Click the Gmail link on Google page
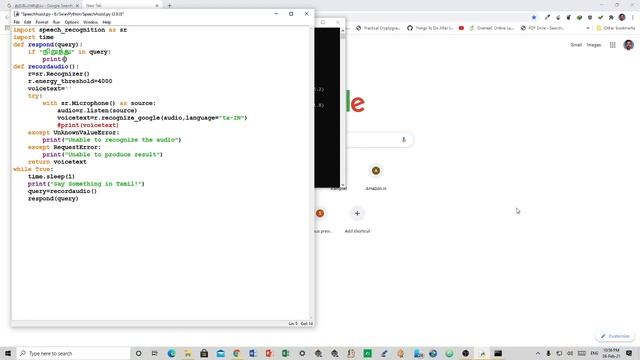The height and width of the screenshot is (360, 640). 576,45
